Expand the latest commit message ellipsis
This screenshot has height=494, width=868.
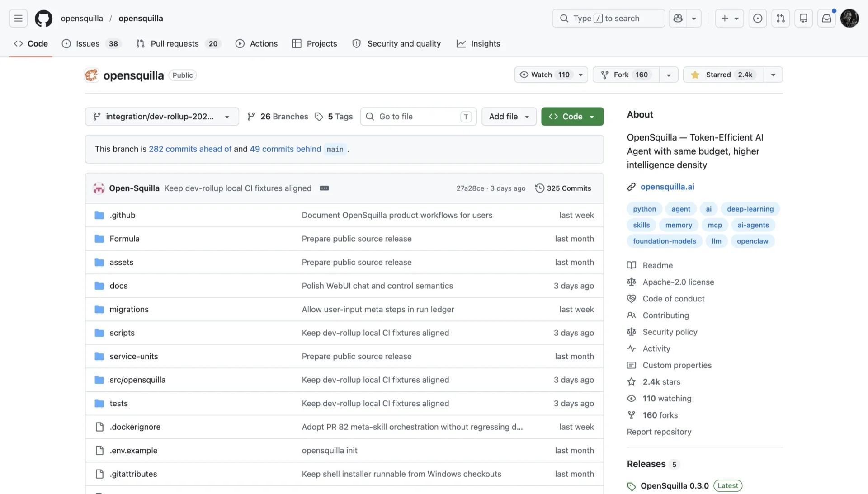(324, 188)
